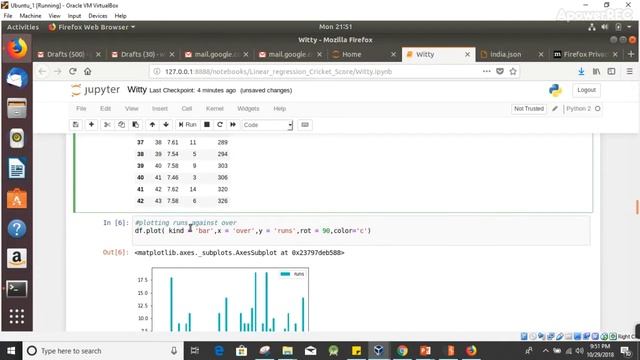Launch Thunderbird from Ubuntu dock
This screenshot has width=640, height=360.
(17, 78)
